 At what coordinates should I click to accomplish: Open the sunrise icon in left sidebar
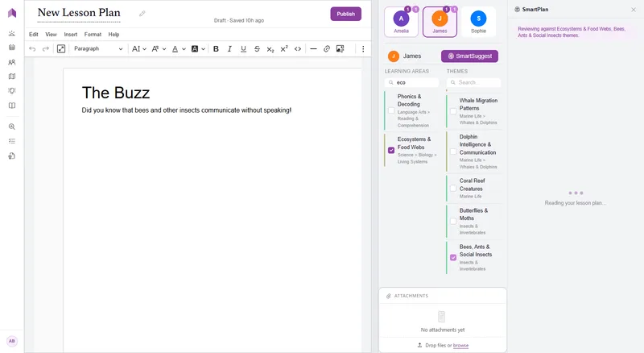12,33
